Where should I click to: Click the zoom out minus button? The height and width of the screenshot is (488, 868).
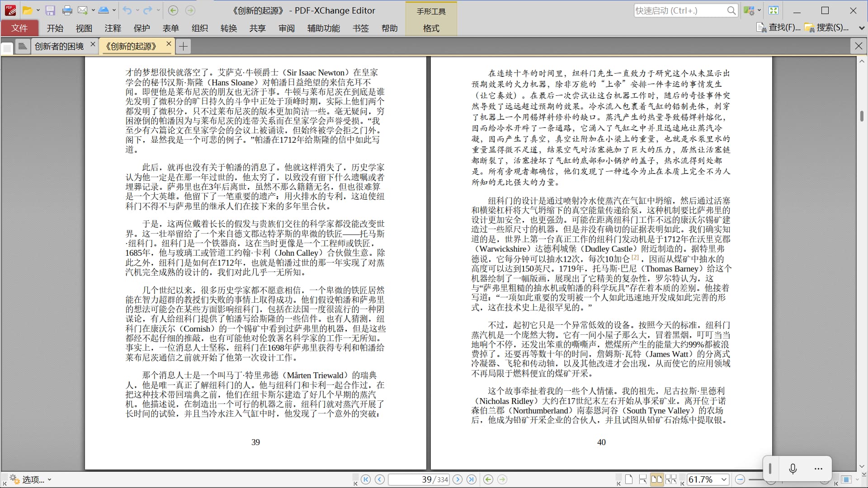click(740, 479)
